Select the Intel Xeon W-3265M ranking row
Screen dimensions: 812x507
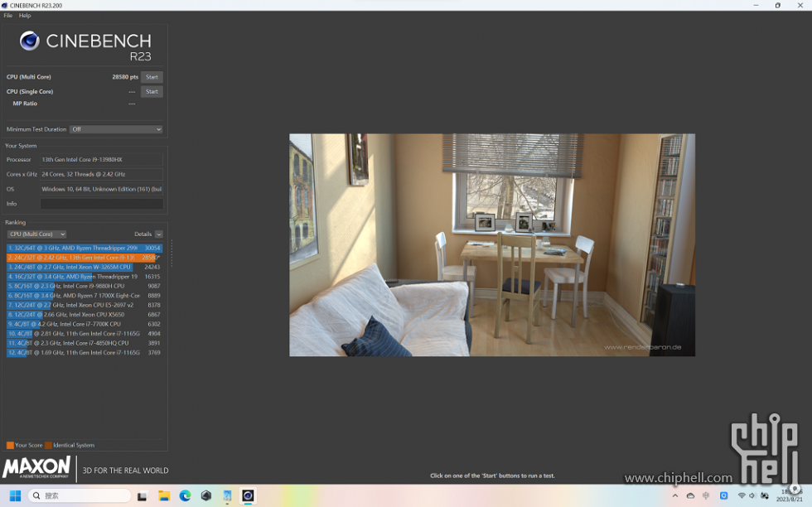pyautogui.click(x=85, y=268)
